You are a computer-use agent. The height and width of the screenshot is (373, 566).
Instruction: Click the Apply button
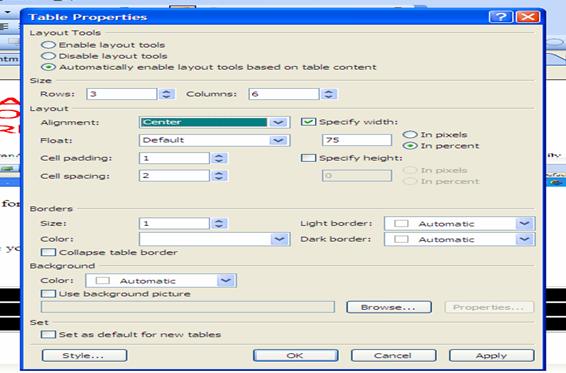click(492, 355)
